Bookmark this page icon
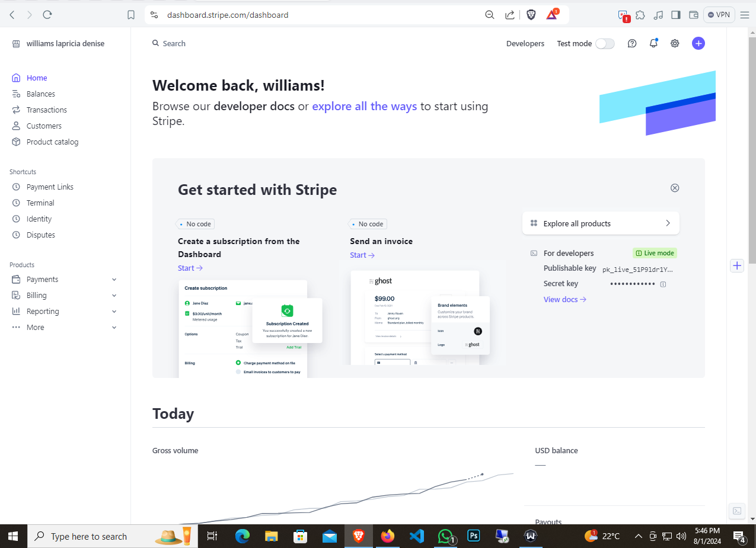This screenshot has width=756, height=548. [131, 15]
